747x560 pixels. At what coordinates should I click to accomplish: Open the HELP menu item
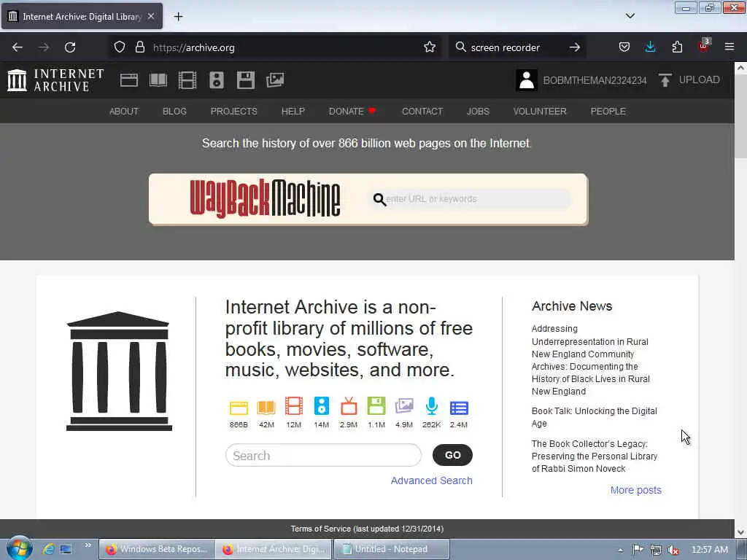293,112
